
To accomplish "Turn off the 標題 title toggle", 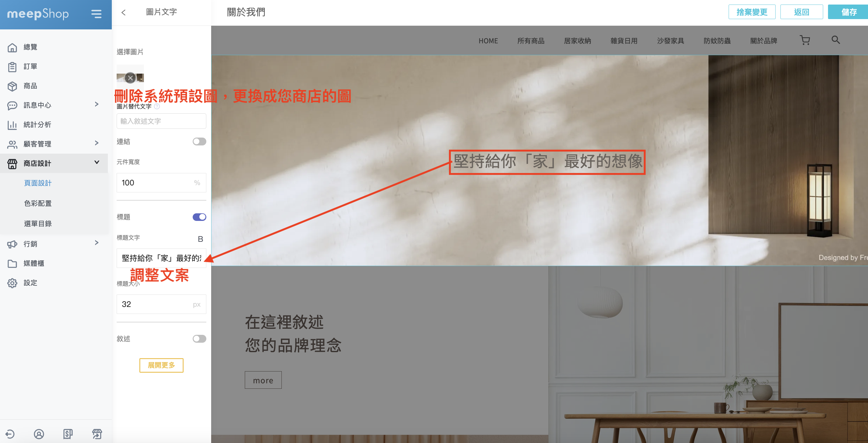I will click(199, 217).
